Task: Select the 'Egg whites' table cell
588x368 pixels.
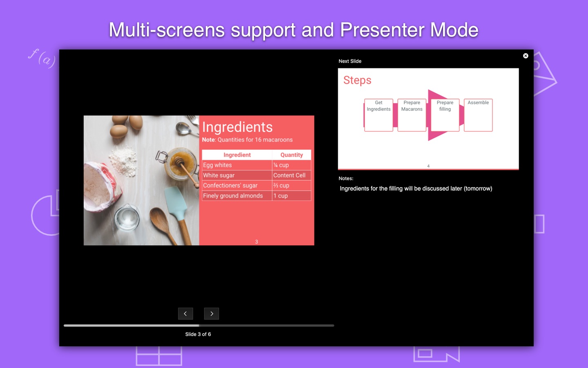Action: click(237, 165)
